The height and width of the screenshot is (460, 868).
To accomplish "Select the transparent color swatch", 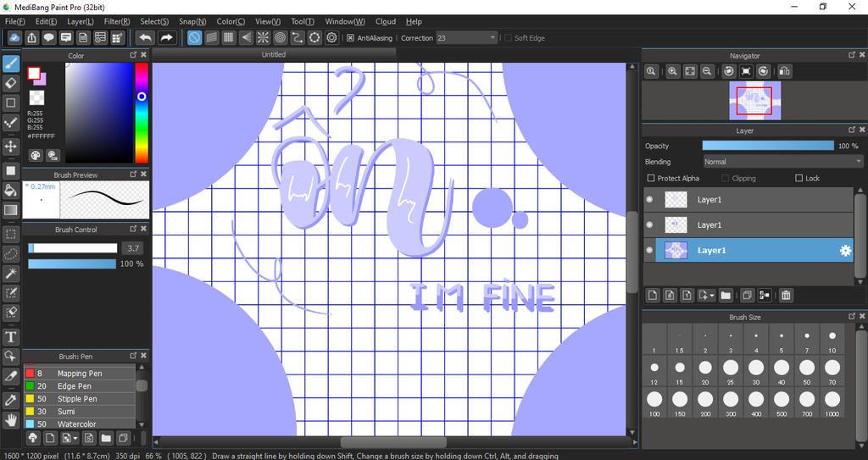I will [x=36, y=98].
